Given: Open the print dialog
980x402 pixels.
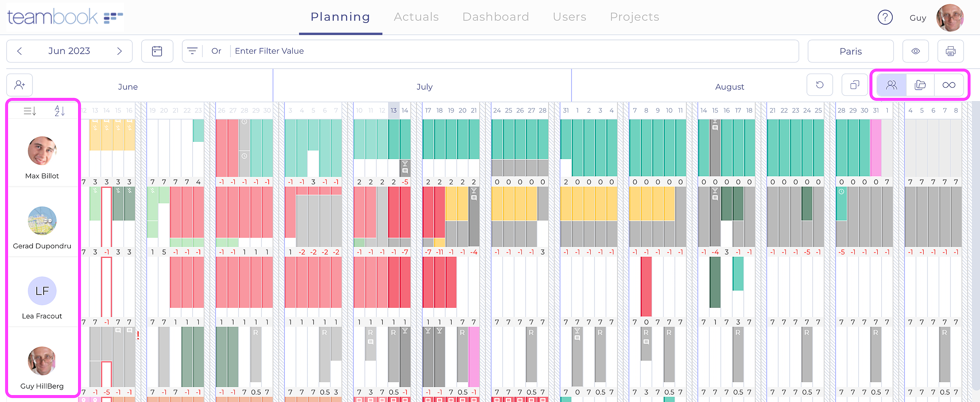Looking at the screenshot, I should 951,51.
